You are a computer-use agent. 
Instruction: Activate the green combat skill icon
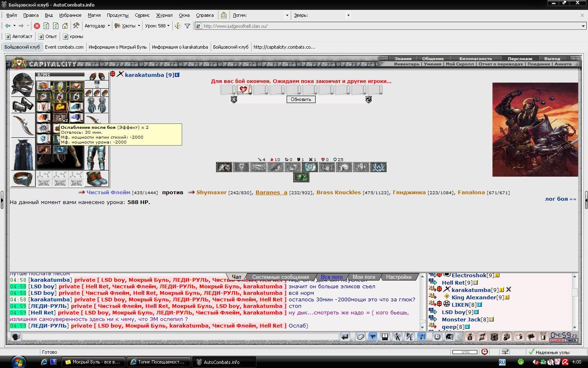pyautogui.click(x=301, y=177)
